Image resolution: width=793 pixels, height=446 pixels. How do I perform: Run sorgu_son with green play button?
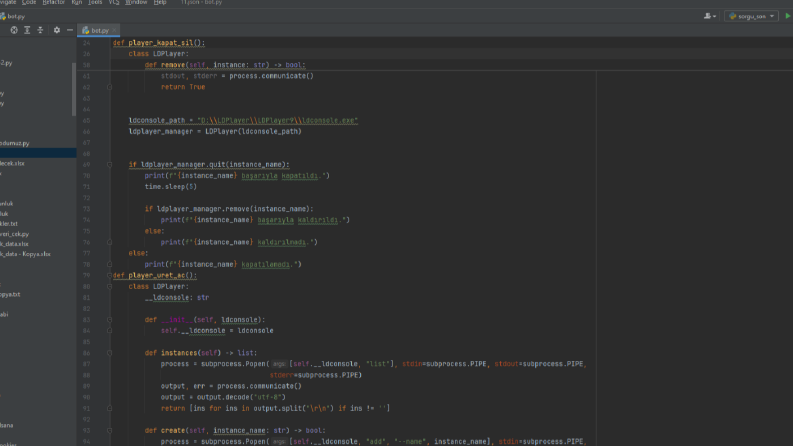(x=788, y=16)
